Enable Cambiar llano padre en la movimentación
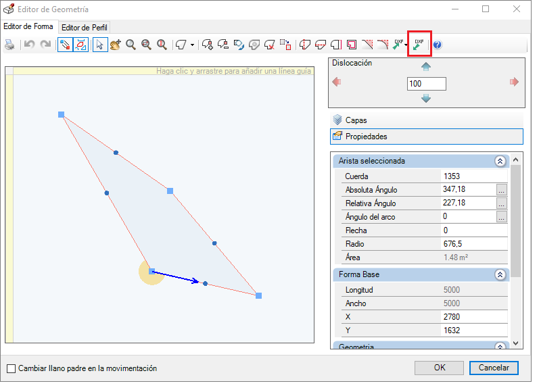Viewport: 539px width, 392px height. [x=11, y=368]
